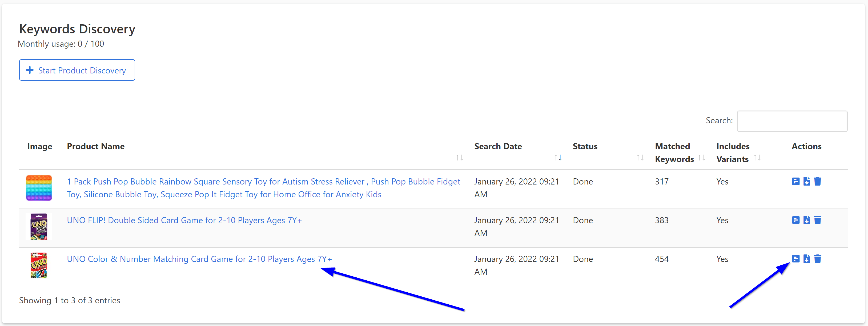
Task: Focus the Search input field
Action: point(792,121)
